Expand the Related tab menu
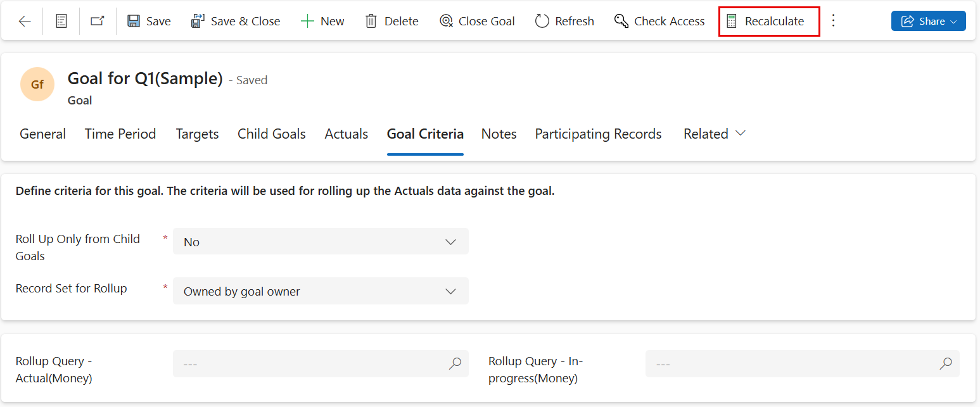Viewport: 980px width, 407px height. click(x=715, y=134)
